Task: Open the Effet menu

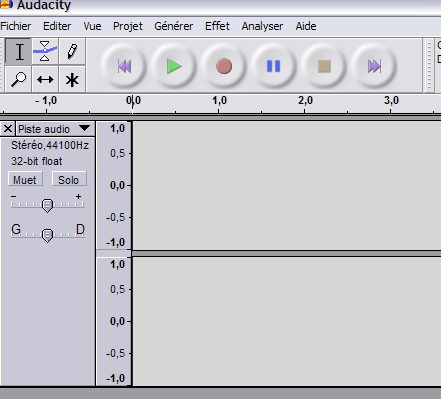Action: point(217,26)
